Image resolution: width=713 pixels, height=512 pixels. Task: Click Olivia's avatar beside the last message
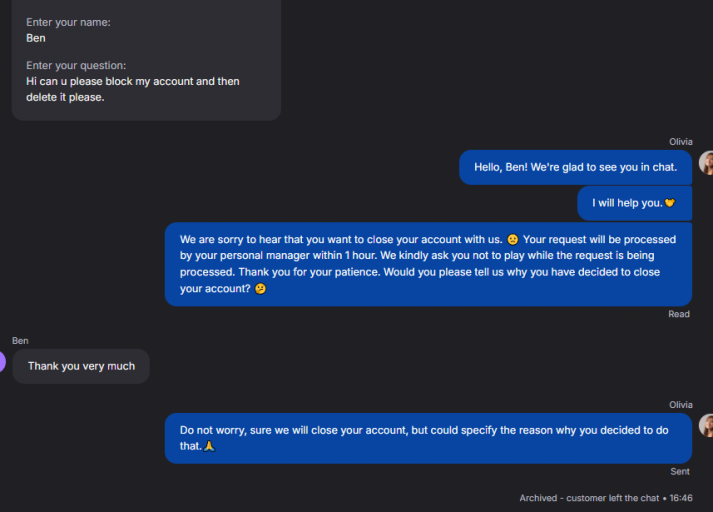(707, 426)
